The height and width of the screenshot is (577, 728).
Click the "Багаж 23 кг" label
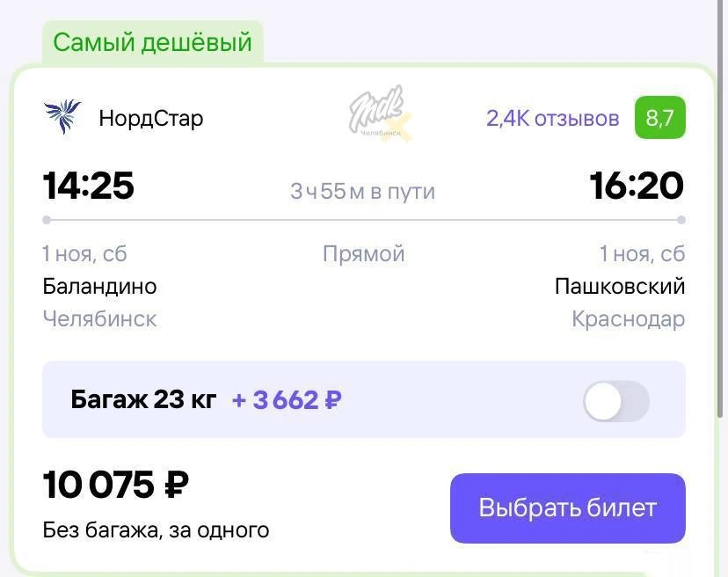143,400
